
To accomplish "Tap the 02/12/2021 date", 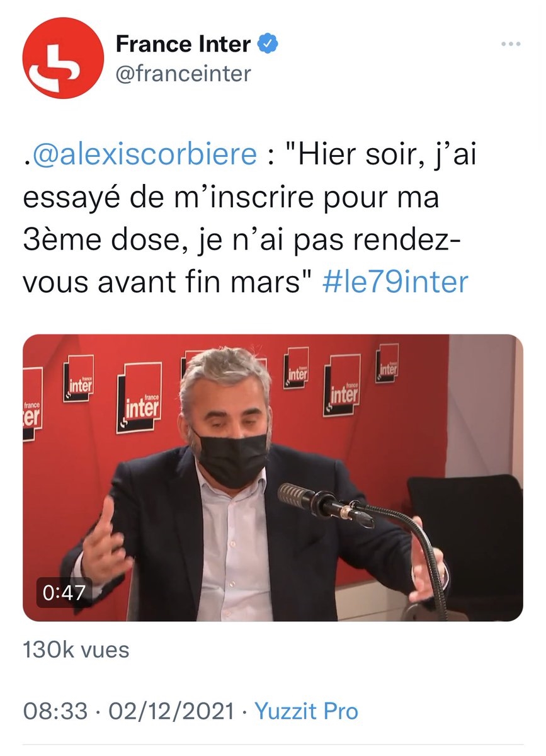I will (171, 712).
